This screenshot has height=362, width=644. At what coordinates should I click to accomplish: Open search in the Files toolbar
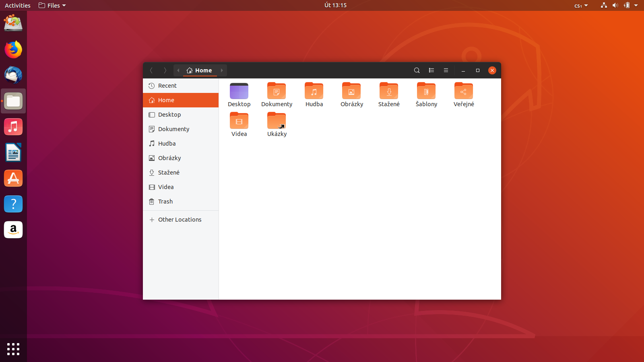(417, 70)
